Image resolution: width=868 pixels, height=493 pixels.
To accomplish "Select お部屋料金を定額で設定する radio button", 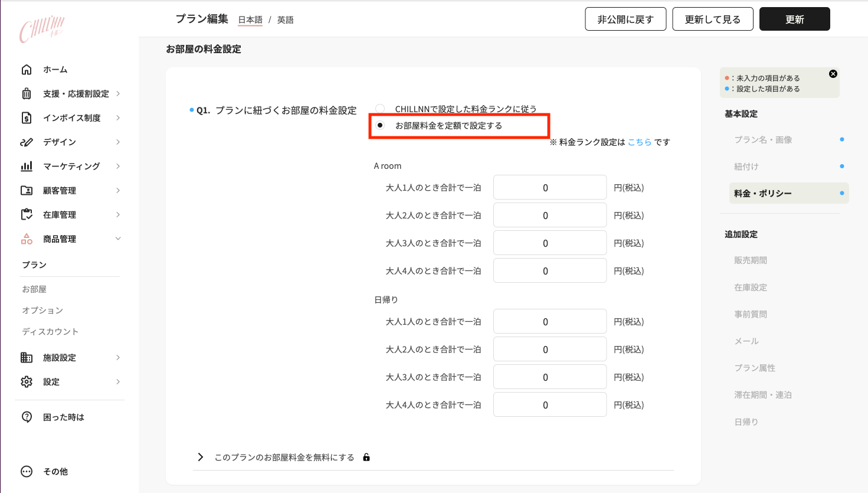I will pyautogui.click(x=380, y=125).
